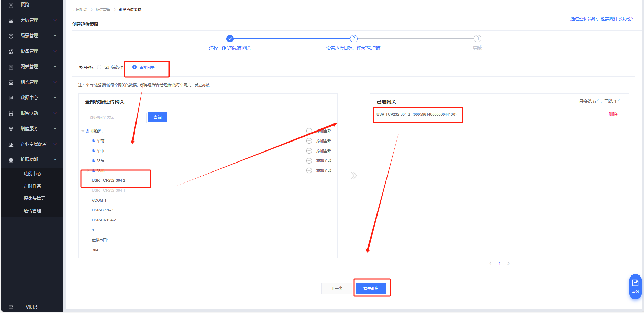Add all gateways of 华中 with plus icon
Viewport: 644px width, 313px height.
point(309,151)
